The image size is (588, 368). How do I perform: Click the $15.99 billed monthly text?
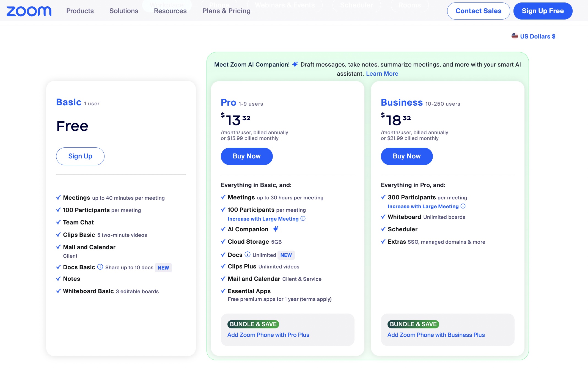pyautogui.click(x=253, y=138)
